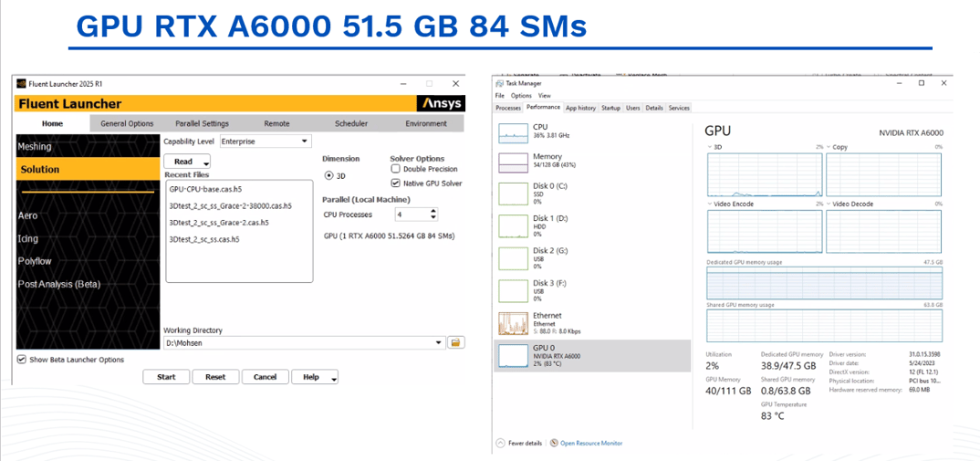Screen dimensions: 980x461
Task: Switch to the Parallel Settings tab
Action: 202,123
